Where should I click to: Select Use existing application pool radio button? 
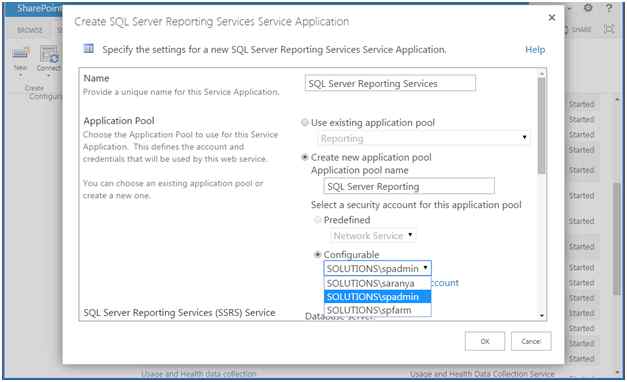coord(305,122)
